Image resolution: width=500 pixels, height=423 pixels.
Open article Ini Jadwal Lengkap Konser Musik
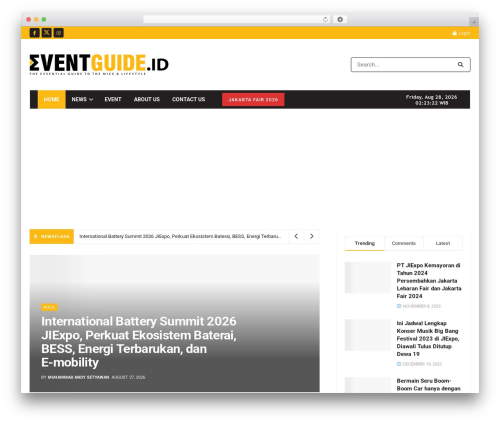coord(428,339)
